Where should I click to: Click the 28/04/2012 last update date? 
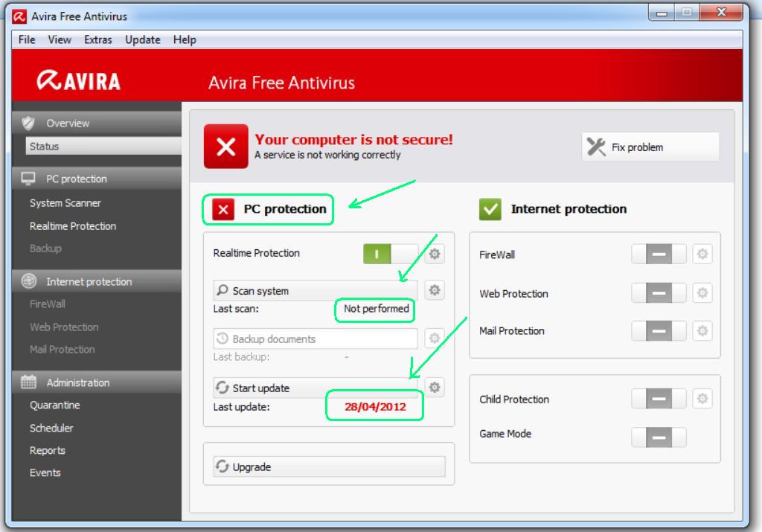pos(375,407)
